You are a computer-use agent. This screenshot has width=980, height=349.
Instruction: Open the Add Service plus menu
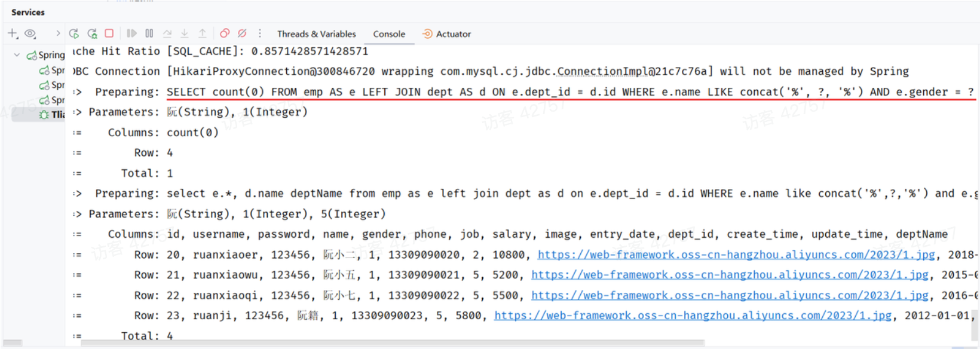coord(13,33)
